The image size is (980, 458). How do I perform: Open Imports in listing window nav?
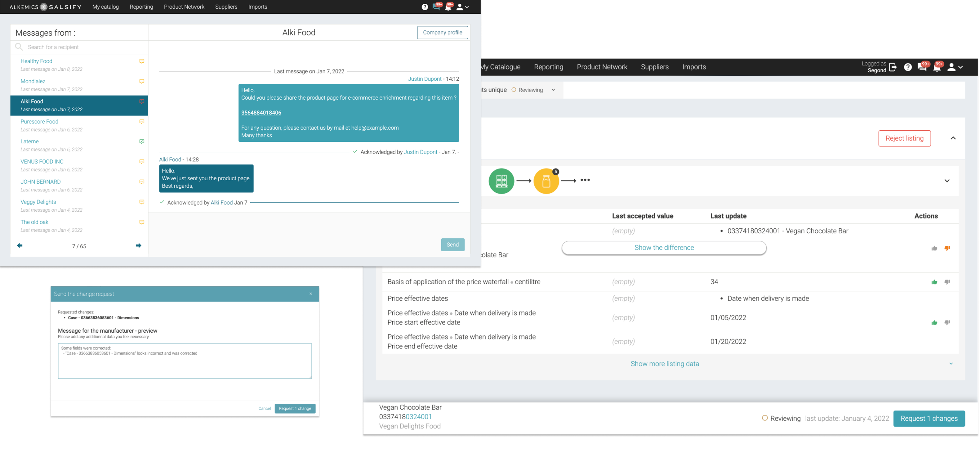coord(694,67)
